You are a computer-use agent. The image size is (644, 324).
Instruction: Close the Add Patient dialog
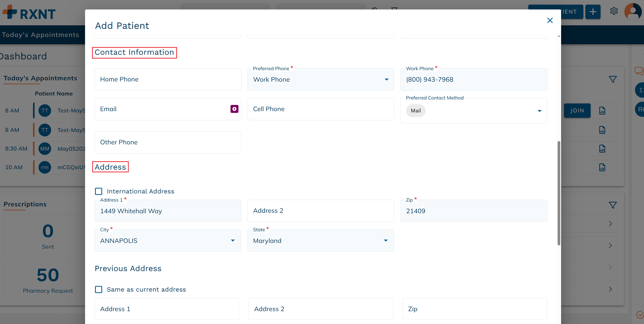[x=550, y=20]
